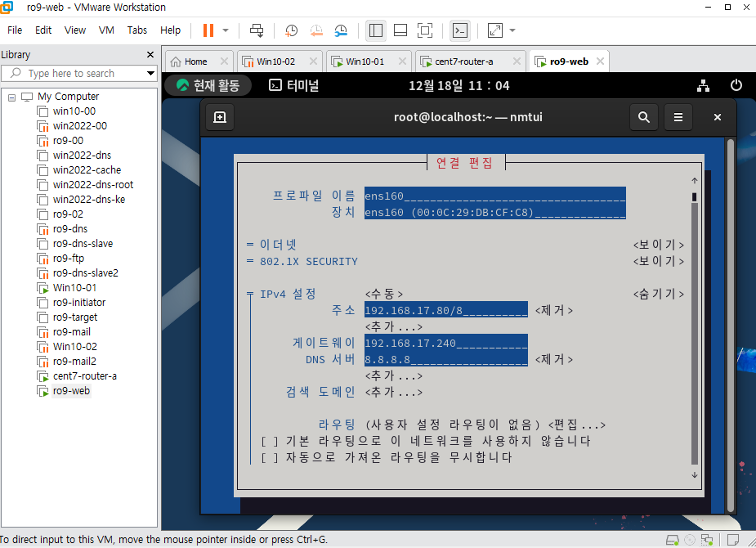Edit the routing settings

tap(577, 425)
